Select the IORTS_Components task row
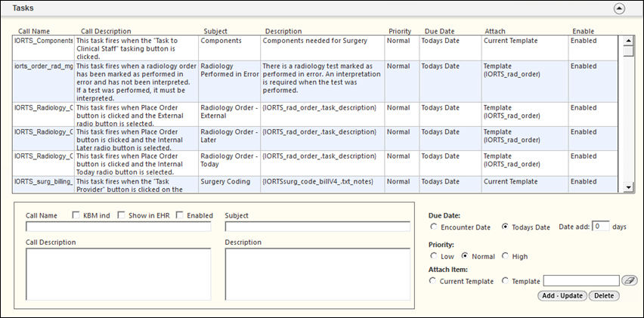Image resolution: width=644 pixels, height=318 pixels. coord(315,48)
